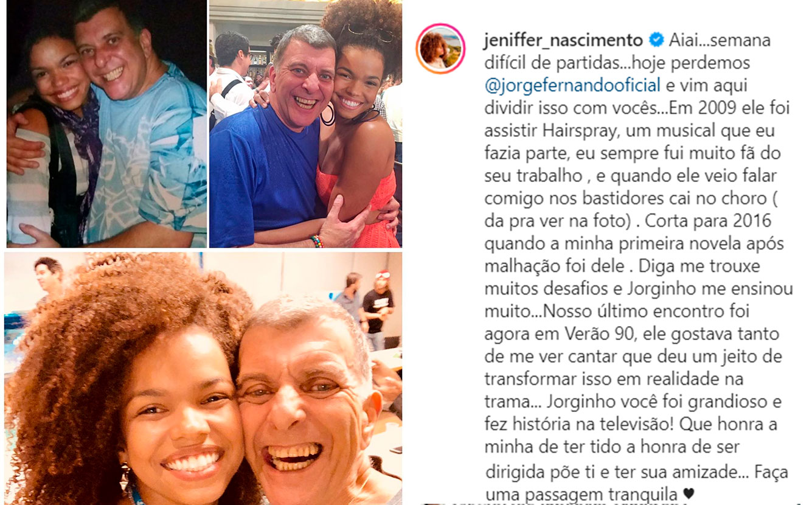Screen dimensions: 812x505
Task: Open the top-right photo with the coral dress
Action: click(305, 124)
